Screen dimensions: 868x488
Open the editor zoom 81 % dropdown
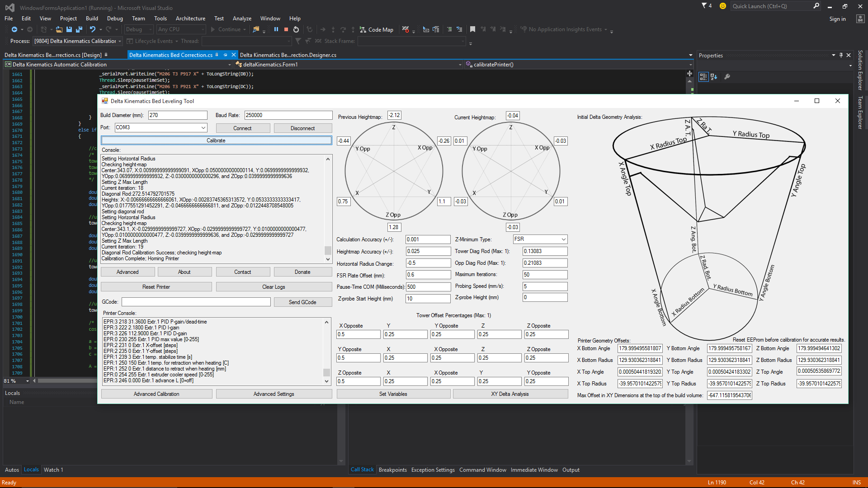[28, 381]
